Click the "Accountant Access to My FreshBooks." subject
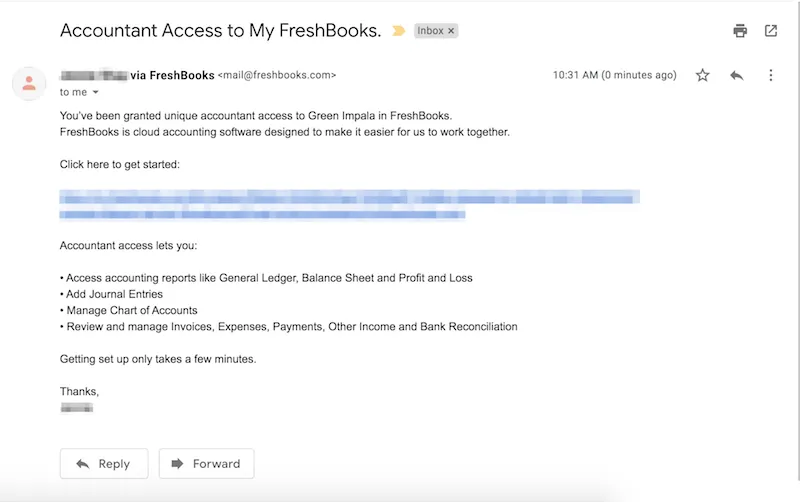The width and height of the screenshot is (800, 502). [221, 30]
